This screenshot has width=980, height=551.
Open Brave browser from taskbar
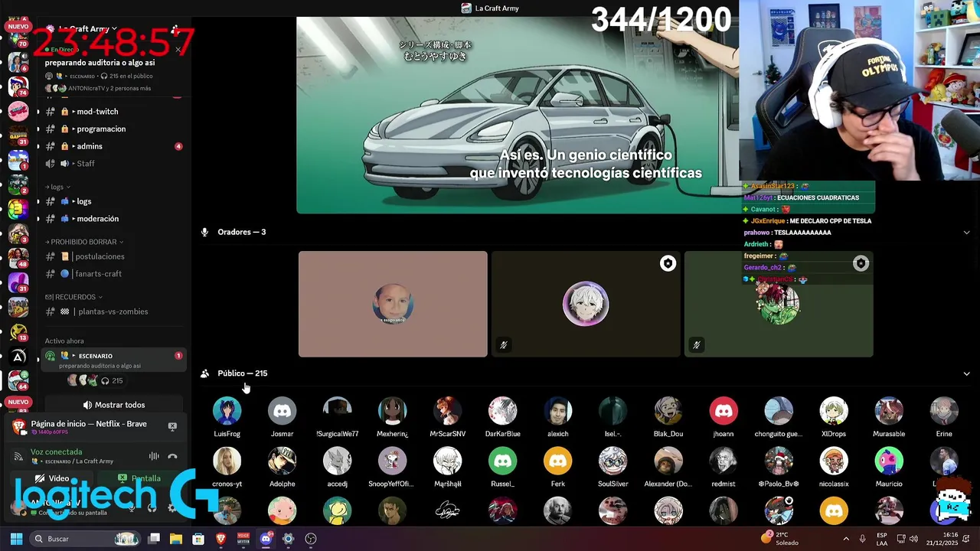(221, 539)
